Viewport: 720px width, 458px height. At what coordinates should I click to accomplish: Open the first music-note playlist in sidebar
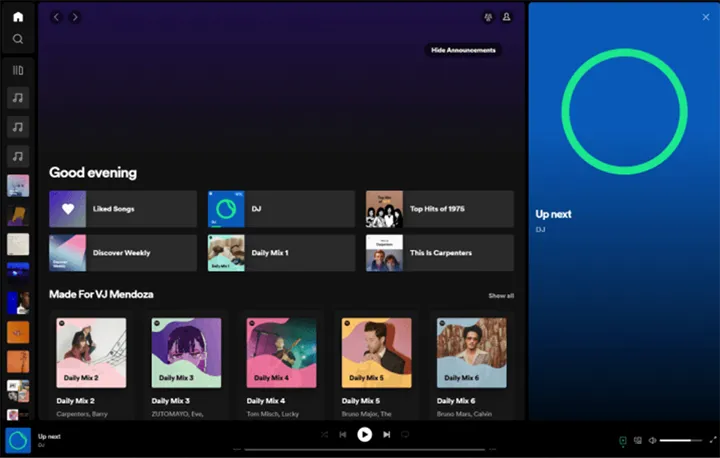click(x=18, y=98)
